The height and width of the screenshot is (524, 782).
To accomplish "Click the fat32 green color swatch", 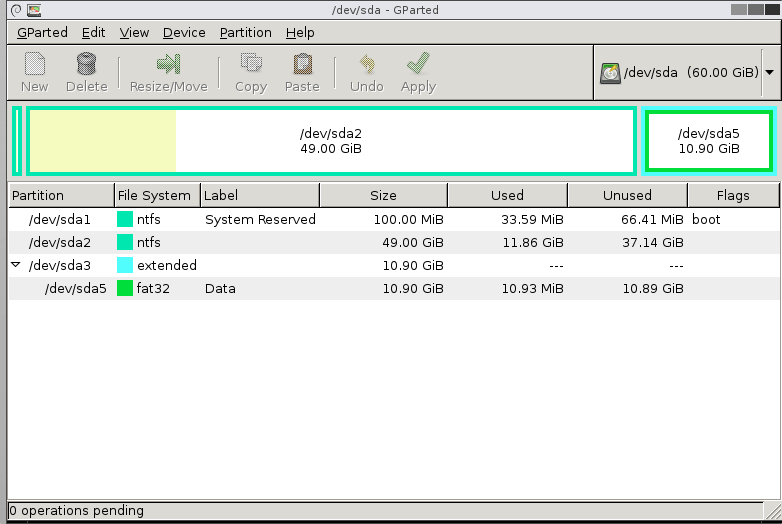I will click(125, 288).
